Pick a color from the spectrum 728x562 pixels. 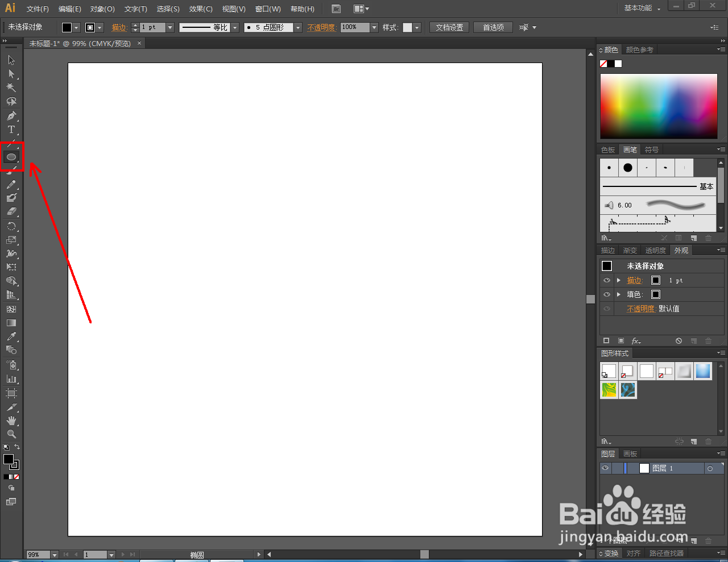[x=659, y=106]
